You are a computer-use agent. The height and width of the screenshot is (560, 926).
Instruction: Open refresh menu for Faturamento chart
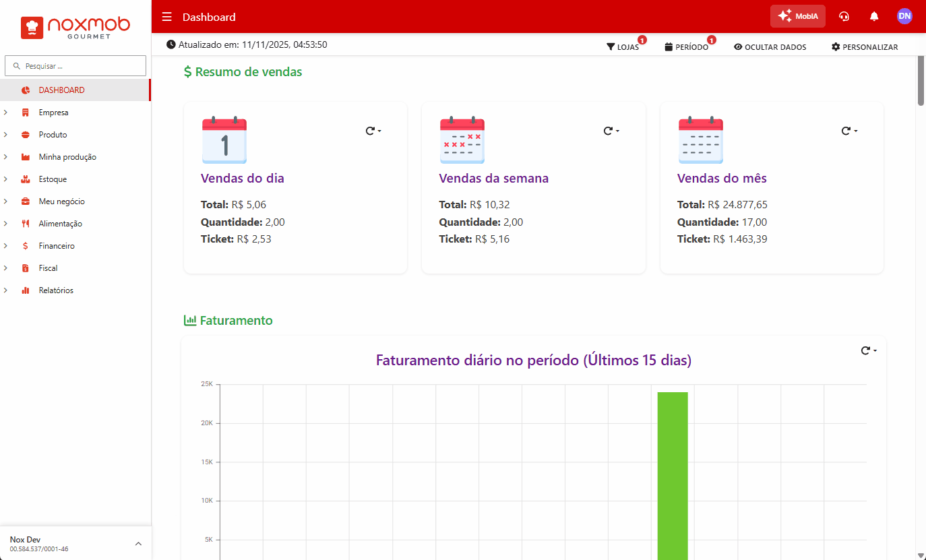(x=869, y=350)
